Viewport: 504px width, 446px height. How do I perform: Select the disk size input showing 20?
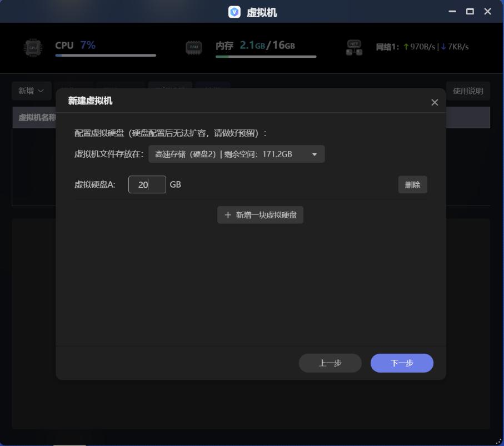[146, 184]
